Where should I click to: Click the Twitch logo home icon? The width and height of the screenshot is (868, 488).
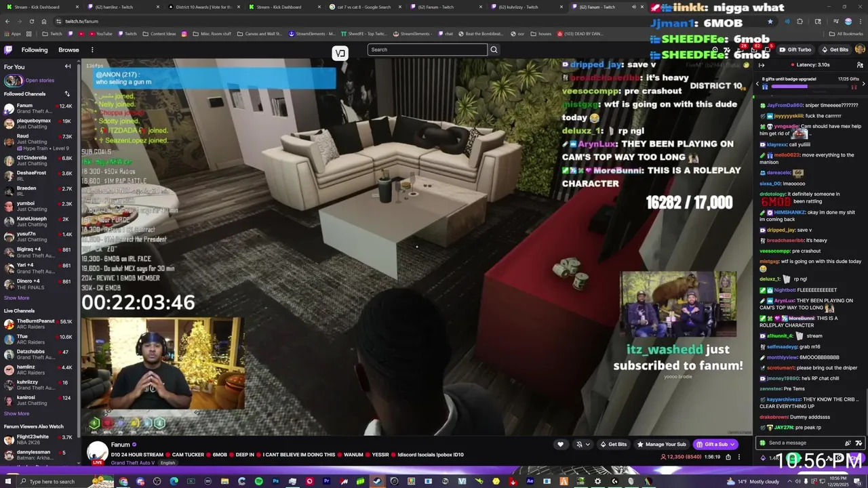coord(8,49)
